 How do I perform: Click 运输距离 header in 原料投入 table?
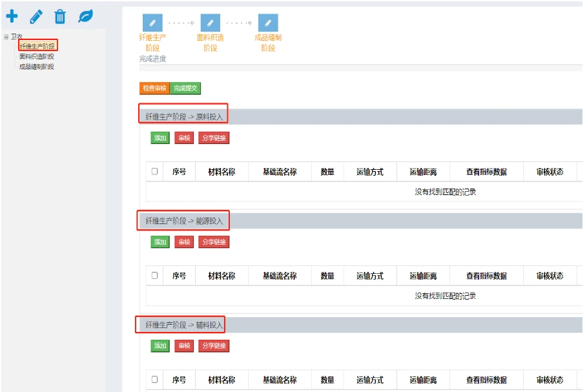click(x=423, y=172)
